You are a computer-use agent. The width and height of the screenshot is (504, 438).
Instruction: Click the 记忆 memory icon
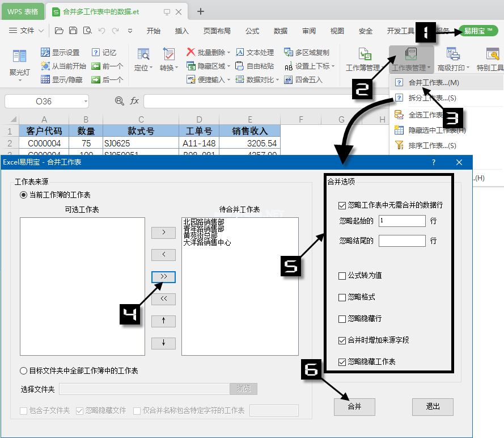coord(96,52)
